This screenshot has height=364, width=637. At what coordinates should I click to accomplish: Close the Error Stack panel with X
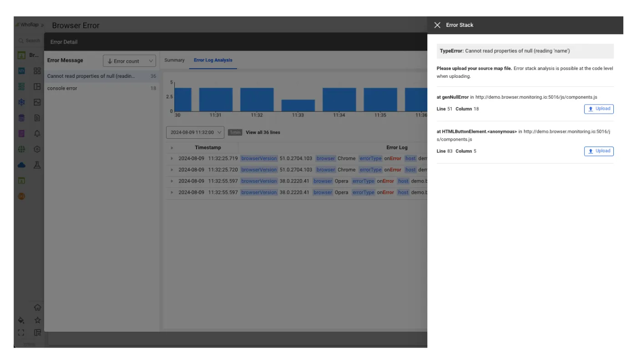pos(437,25)
